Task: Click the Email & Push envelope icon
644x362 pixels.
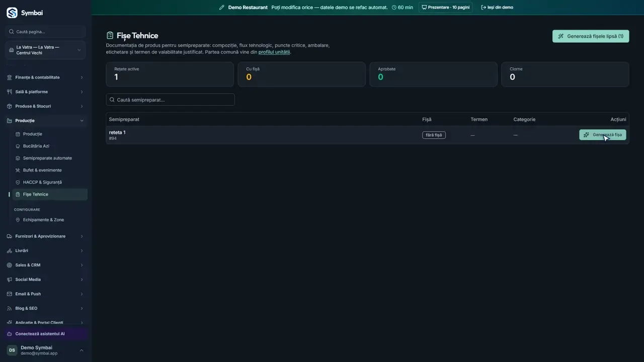Action: (x=10, y=294)
